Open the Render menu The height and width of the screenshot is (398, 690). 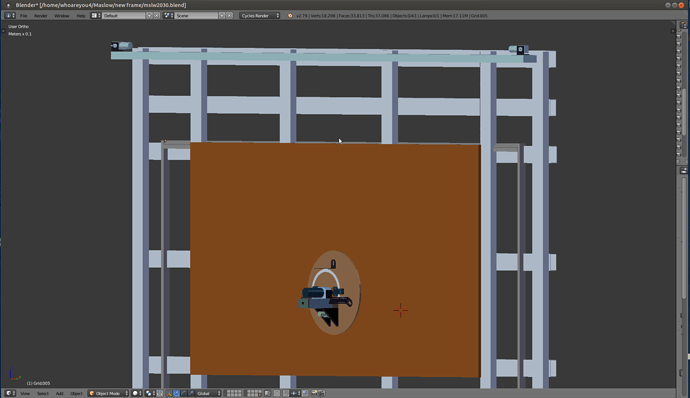(40, 15)
